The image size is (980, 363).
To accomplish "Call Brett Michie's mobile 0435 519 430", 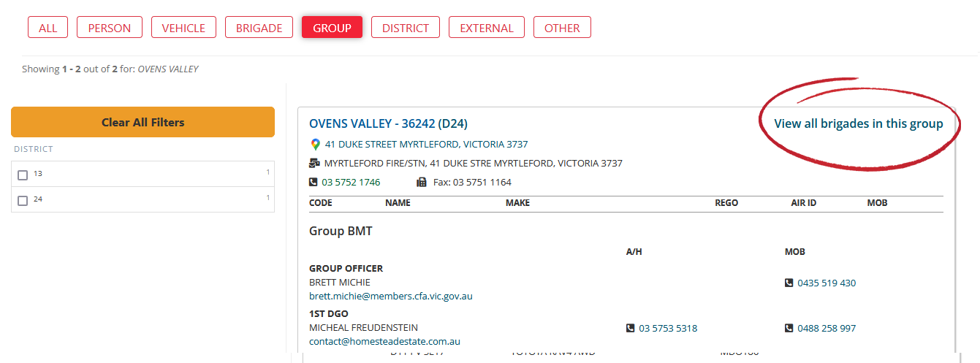I will (827, 283).
